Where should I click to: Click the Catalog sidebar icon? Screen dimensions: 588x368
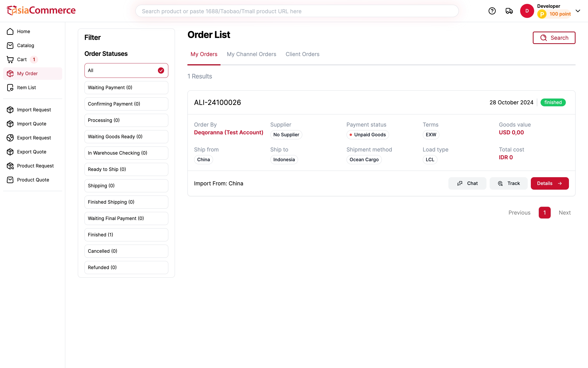click(10, 46)
